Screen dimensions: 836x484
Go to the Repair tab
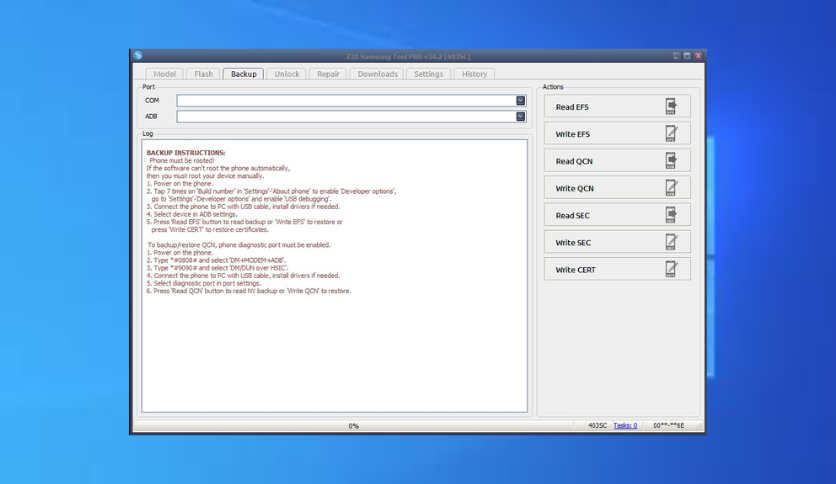[x=328, y=74]
